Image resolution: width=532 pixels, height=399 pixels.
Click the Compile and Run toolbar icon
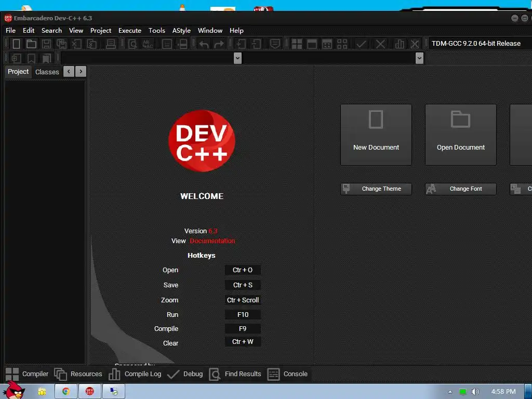[x=327, y=44]
